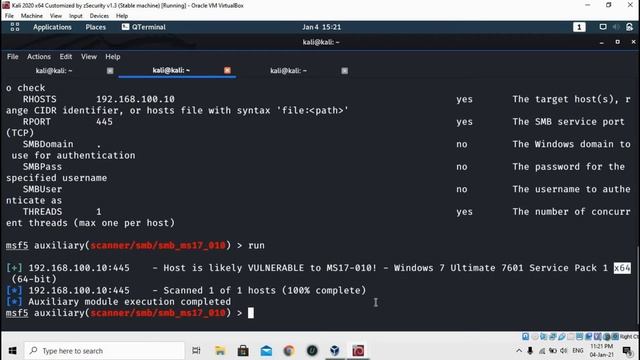640x360 pixels.
Task: Close the active middle terminal tab
Action: coord(227,70)
